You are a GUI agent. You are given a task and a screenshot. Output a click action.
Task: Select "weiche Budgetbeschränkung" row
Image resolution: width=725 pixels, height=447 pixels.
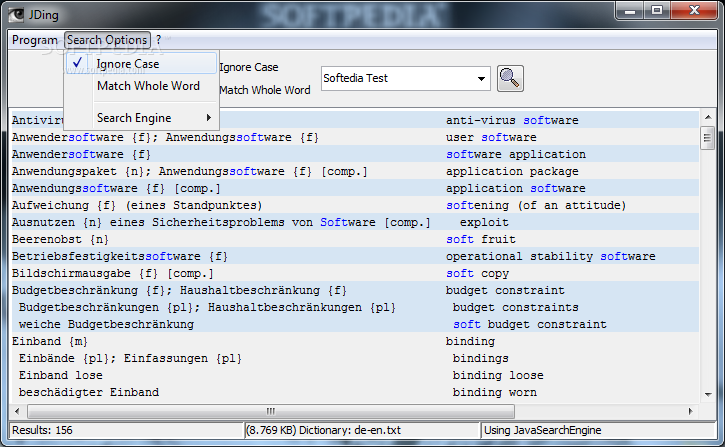[x=106, y=325]
